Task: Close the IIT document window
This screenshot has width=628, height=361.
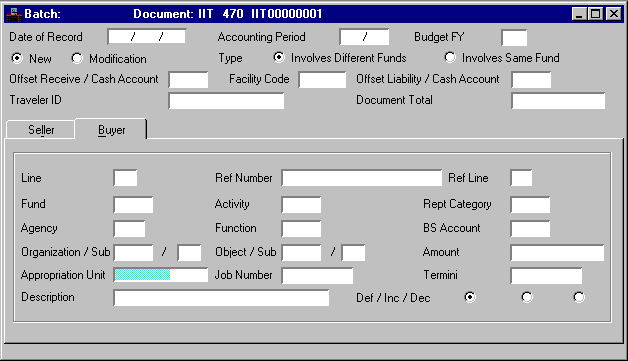Action: (614, 14)
